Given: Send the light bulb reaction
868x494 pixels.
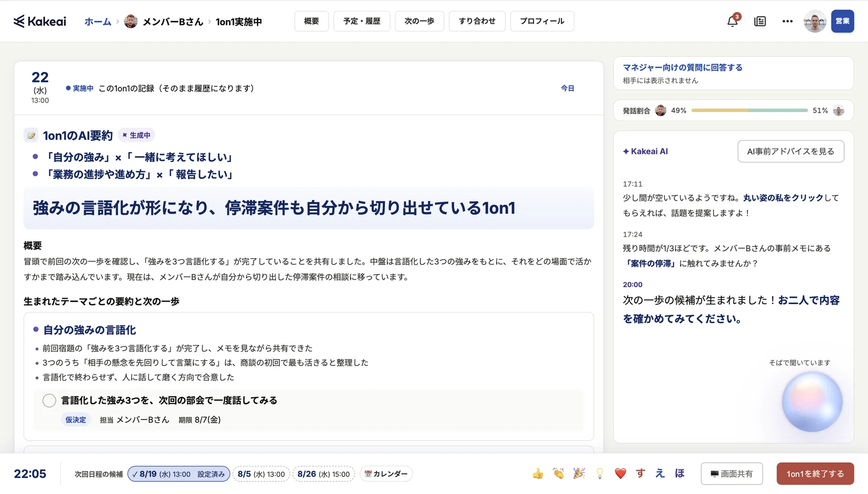Looking at the screenshot, I should point(600,473).
